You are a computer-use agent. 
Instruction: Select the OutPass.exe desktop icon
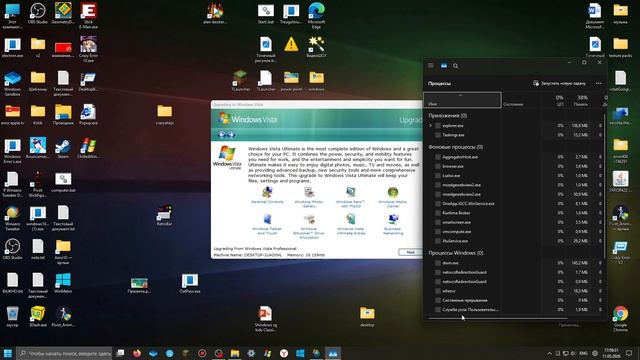(190, 283)
